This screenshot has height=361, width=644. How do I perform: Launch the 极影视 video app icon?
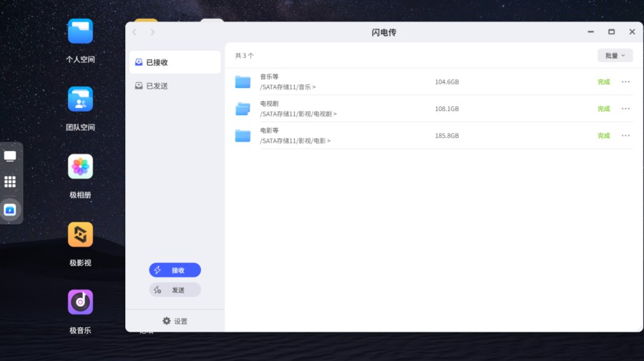80,234
